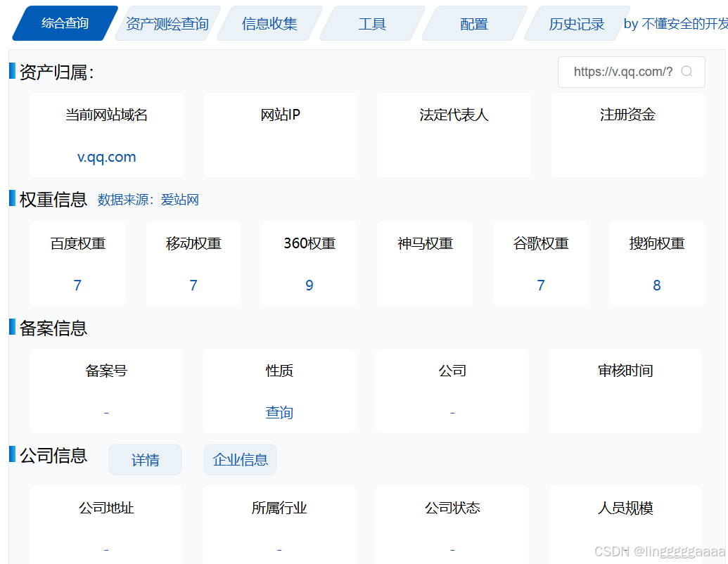This screenshot has width=728, height=564.
Task: Click 查询 under the 性质 field
Action: [279, 412]
